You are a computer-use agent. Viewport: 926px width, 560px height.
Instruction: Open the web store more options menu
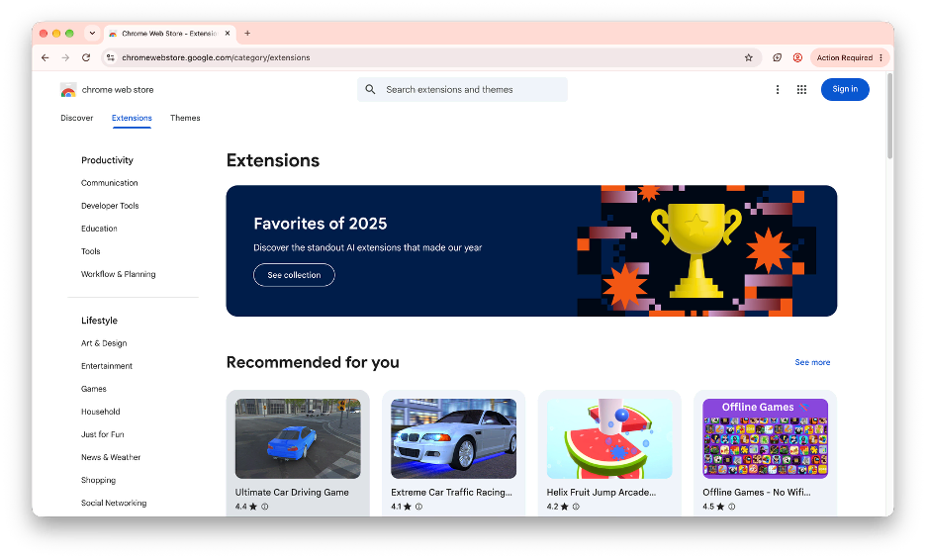(778, 90)
